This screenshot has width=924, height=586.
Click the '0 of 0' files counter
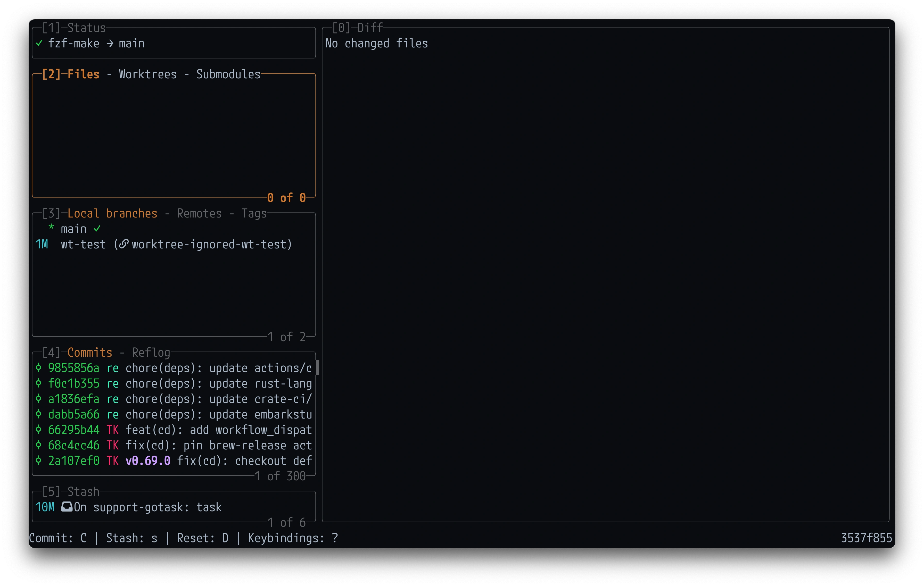[286, 197]
